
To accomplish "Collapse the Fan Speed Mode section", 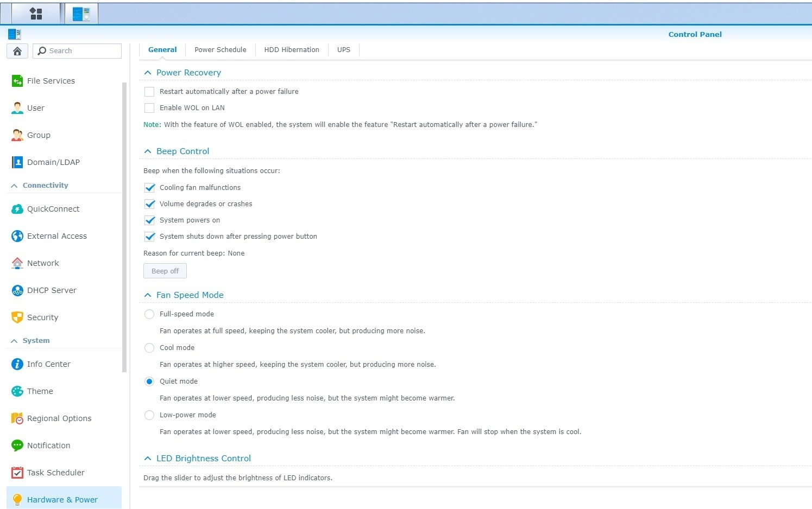I will point(148,295).
